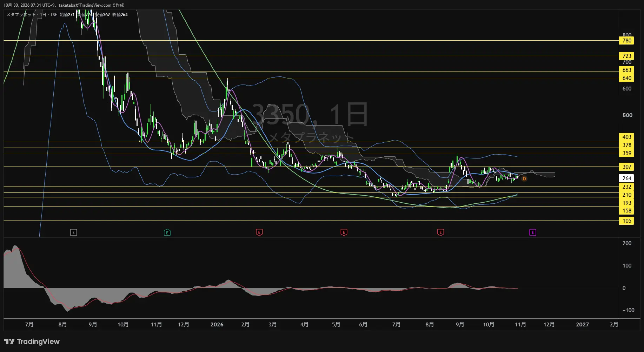Screen dimensions: 644x352
Task: Click the TradingView logo
Action: tap(32, 341)
